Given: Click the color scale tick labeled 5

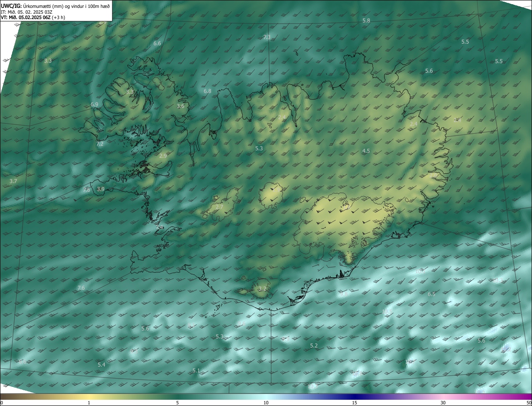Looking at the screenshot, I should click(x=177, y=403).
